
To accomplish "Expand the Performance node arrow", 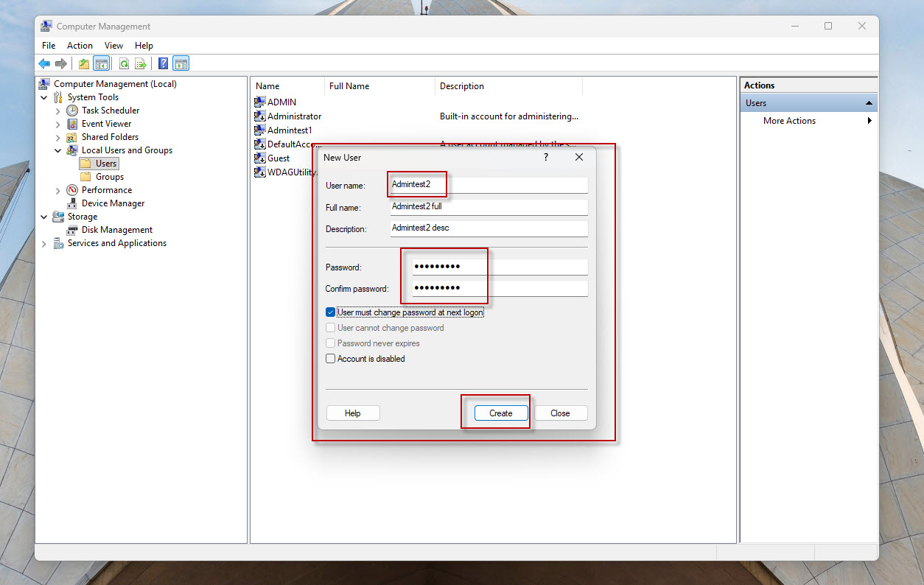I will (58, 190).
